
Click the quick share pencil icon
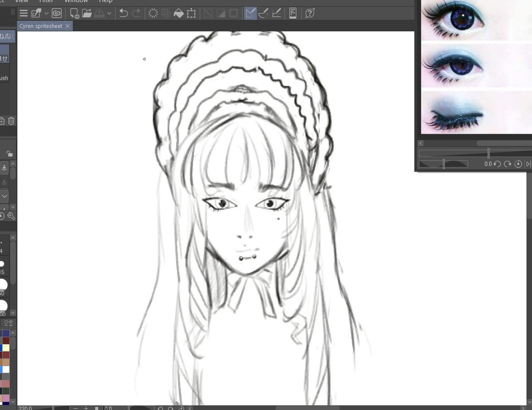click(36, 13)
